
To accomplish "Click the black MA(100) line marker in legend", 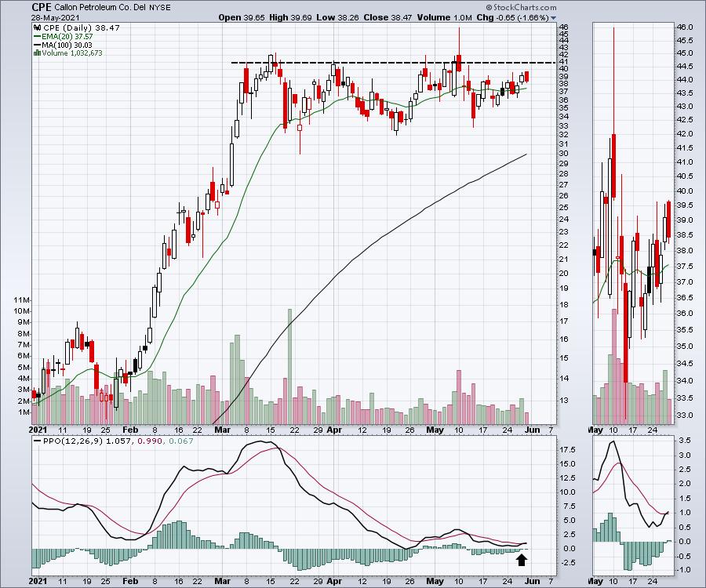I will [x=38, y=45].
